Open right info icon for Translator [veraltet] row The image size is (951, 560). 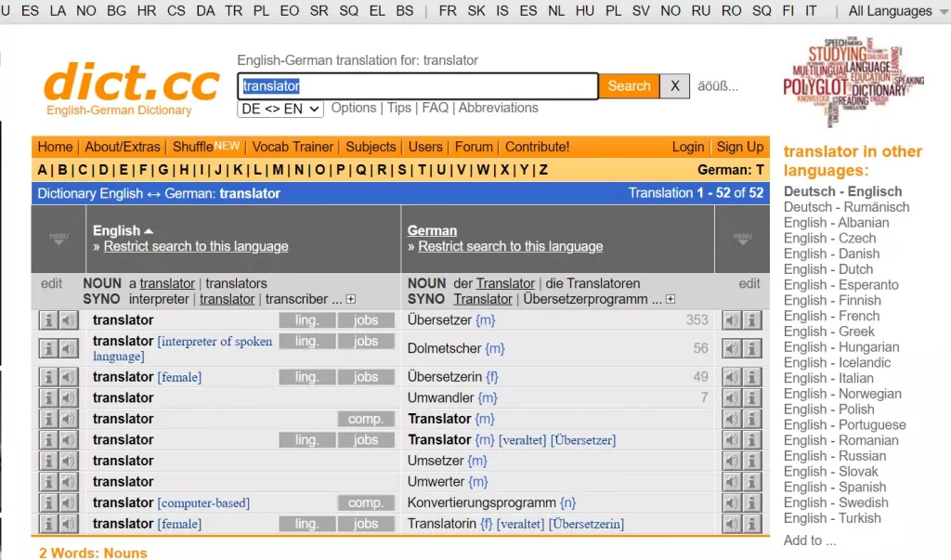click(751, 440)
